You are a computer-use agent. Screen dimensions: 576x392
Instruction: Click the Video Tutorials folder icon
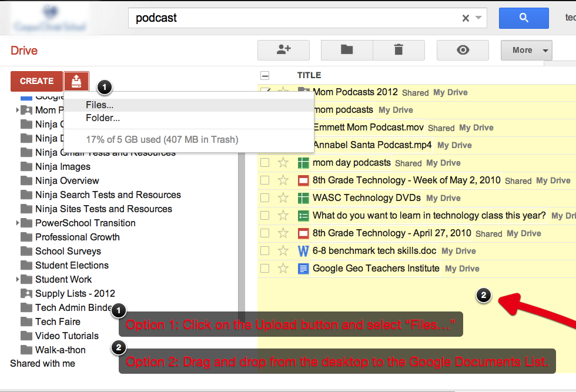(x=26, y=336)
